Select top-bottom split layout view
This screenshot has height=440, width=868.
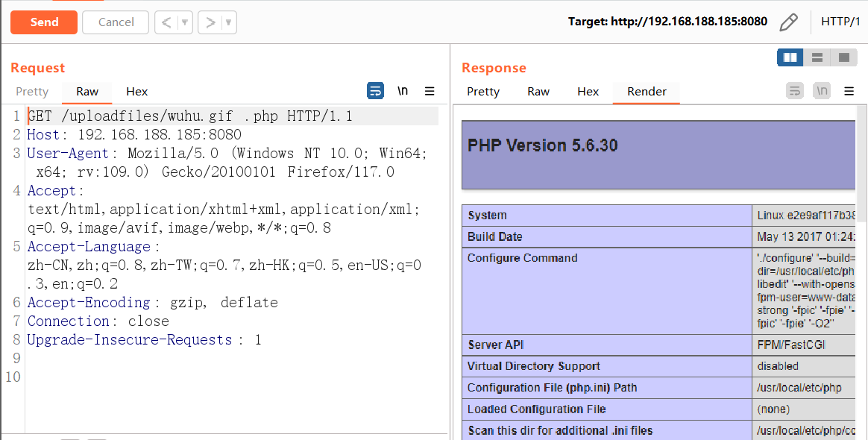[817, 57]
